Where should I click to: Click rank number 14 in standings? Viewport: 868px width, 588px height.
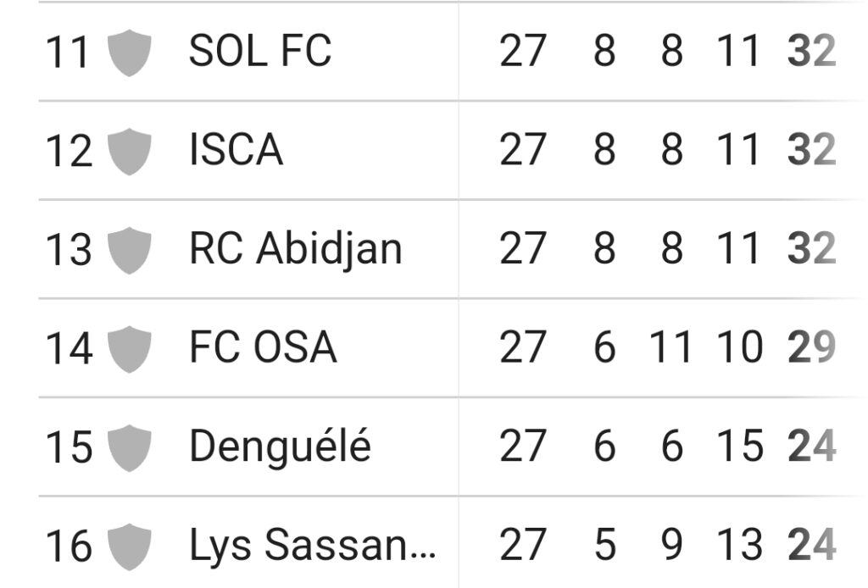69,349
